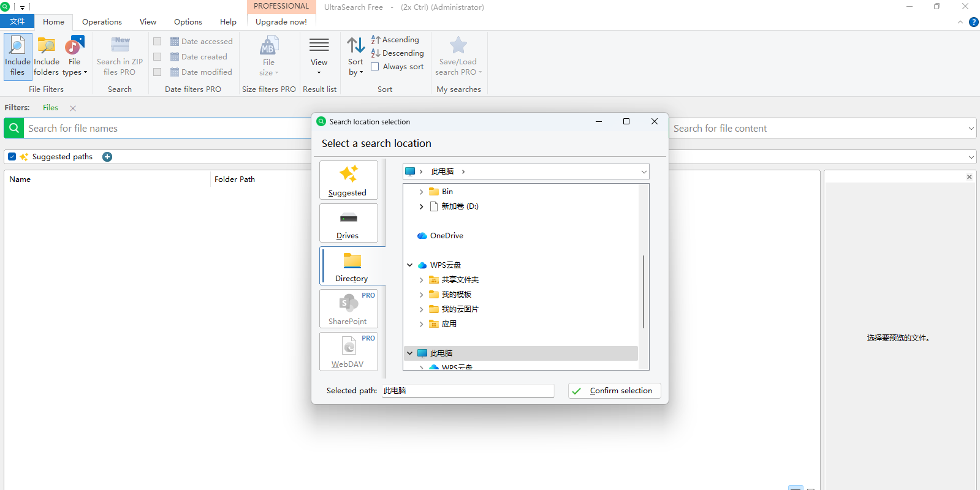
Task: Open the File types filter
Action: pyautogui.click(x=75, y=56)
